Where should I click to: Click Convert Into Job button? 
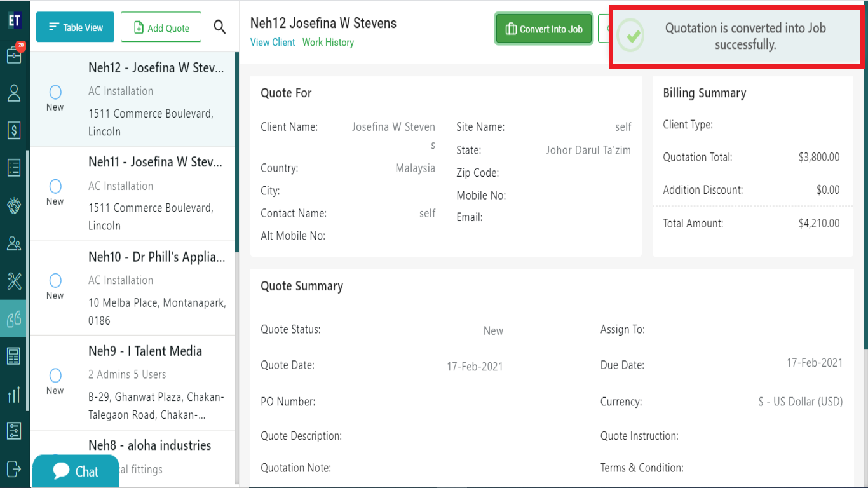tap(544, 29)
